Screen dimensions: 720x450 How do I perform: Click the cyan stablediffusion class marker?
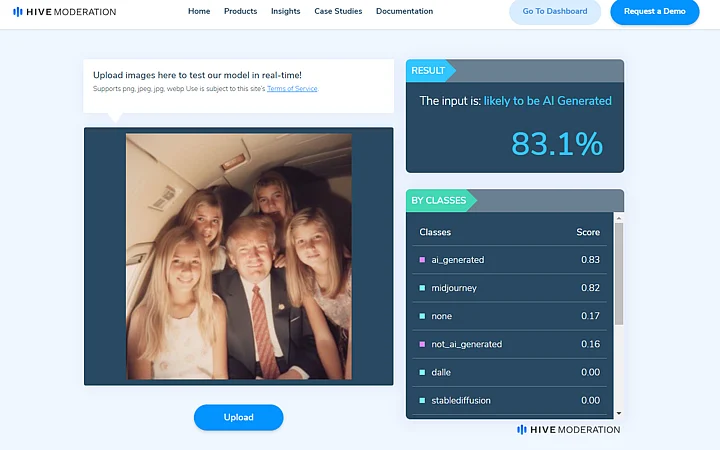[423, 400]
